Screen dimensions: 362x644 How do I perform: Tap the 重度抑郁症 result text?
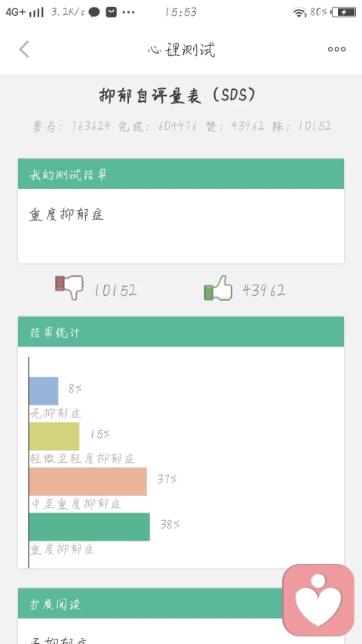[66, 214]
